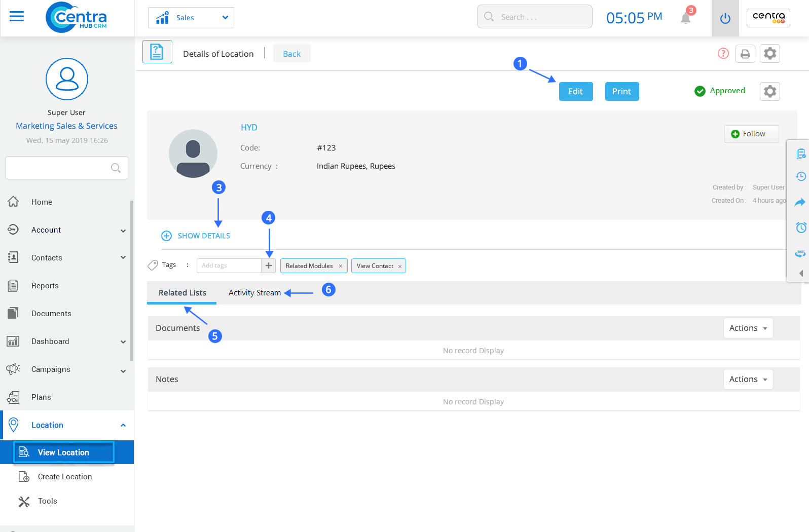Click the Back link

(291, 54)
